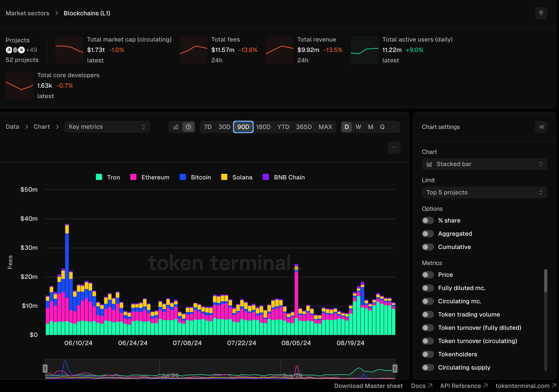
Task: Enable the % share option
Action: tap(428, 220)
